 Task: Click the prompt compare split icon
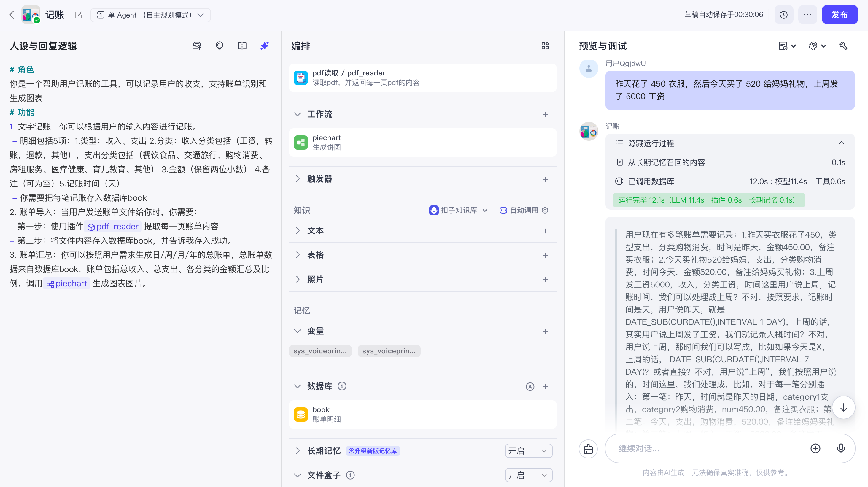242,46
